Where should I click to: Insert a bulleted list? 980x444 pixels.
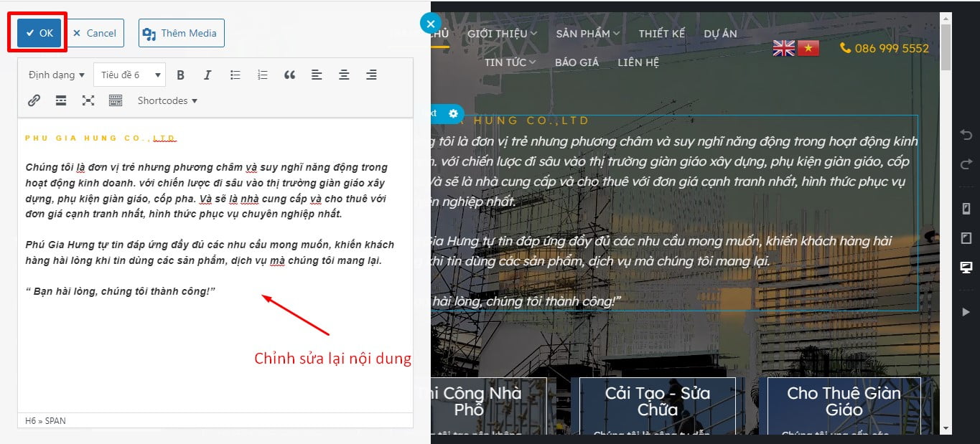(235, 75)
